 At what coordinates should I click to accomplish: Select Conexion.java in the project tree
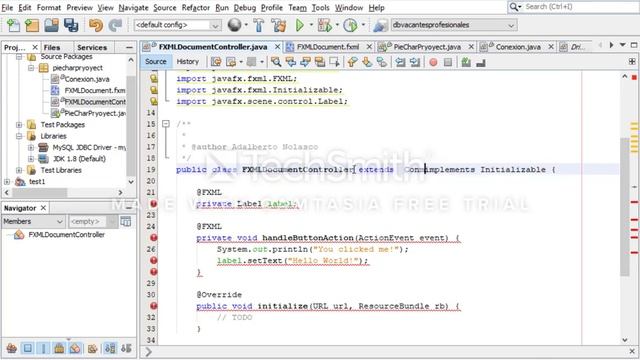pos(87,79)
